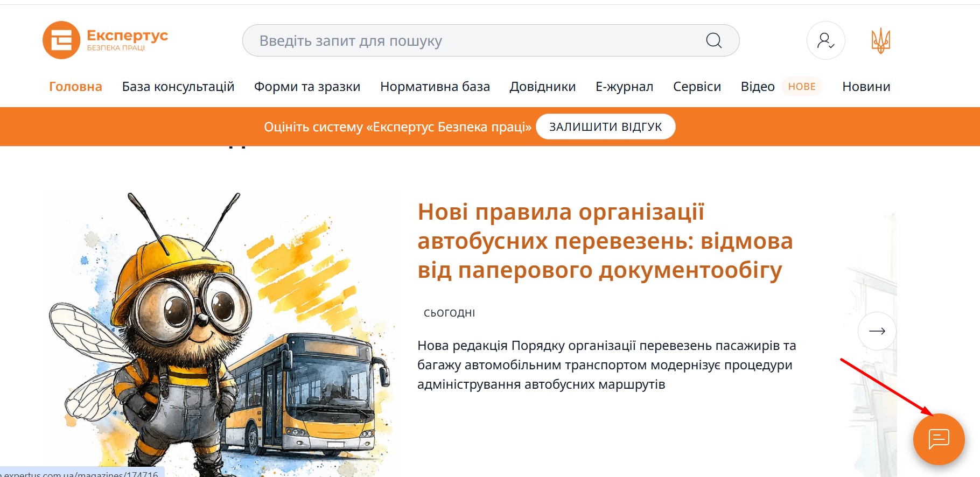Open the Сервіси menu item
Image resolution: width=980 pixels, height=477 pixels.
coord(697,87)
